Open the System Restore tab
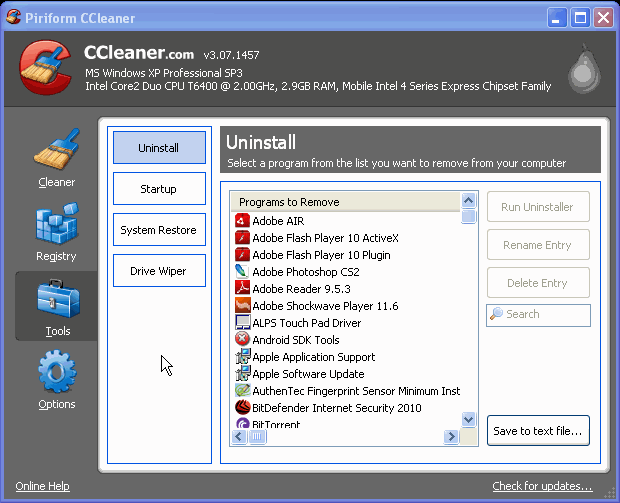This screenshot has height=503, width=620. (x=159, y=230)
